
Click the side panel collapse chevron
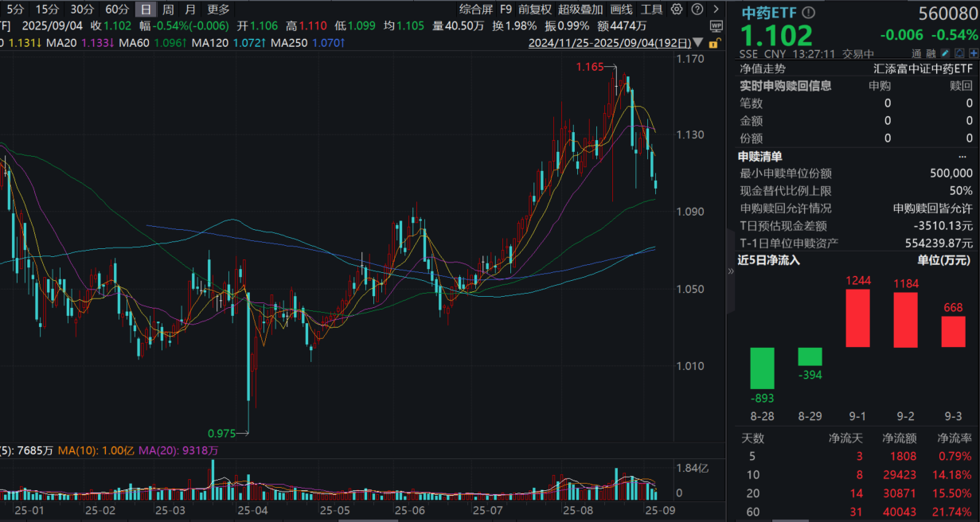pos(730,271)
